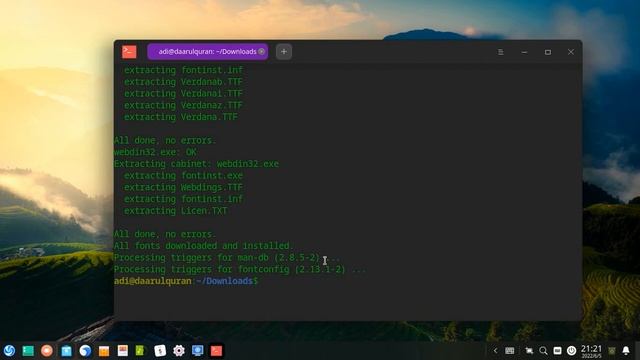Click "Processing triggers for man-db" line
This screenshot has width=640, height=360.
[x=227, y=258]
